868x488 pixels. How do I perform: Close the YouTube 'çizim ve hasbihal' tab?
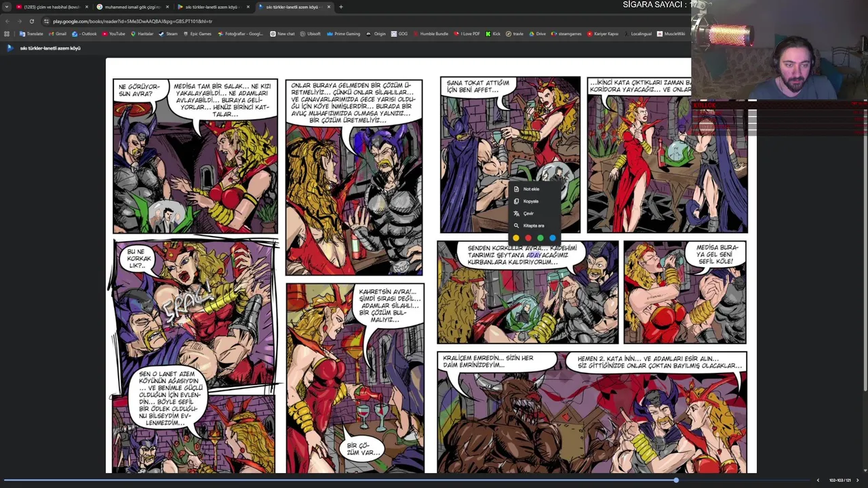87,7
